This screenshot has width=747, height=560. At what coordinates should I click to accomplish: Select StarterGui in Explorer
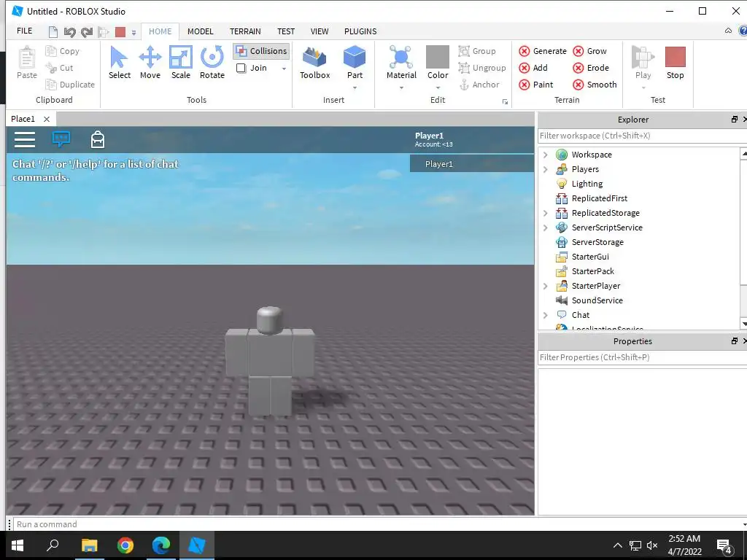[x=590, y=257]
